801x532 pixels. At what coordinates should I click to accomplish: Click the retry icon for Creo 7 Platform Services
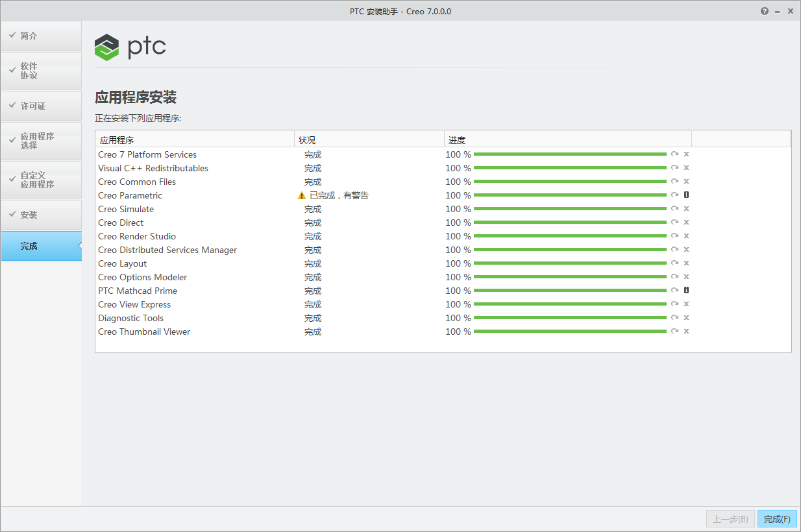tap(674, 154)
